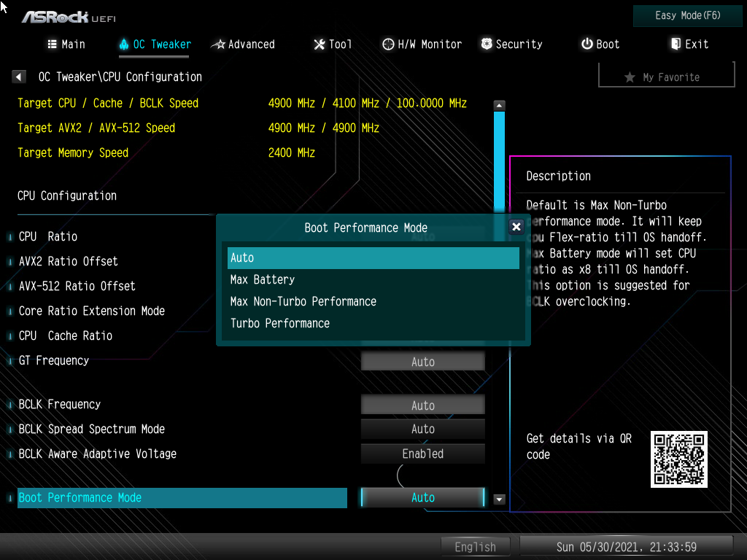Click the info marker beside BCLK Frequency
Image resolution: width=747 pixels, height=560 pixels.
point(10,405)
